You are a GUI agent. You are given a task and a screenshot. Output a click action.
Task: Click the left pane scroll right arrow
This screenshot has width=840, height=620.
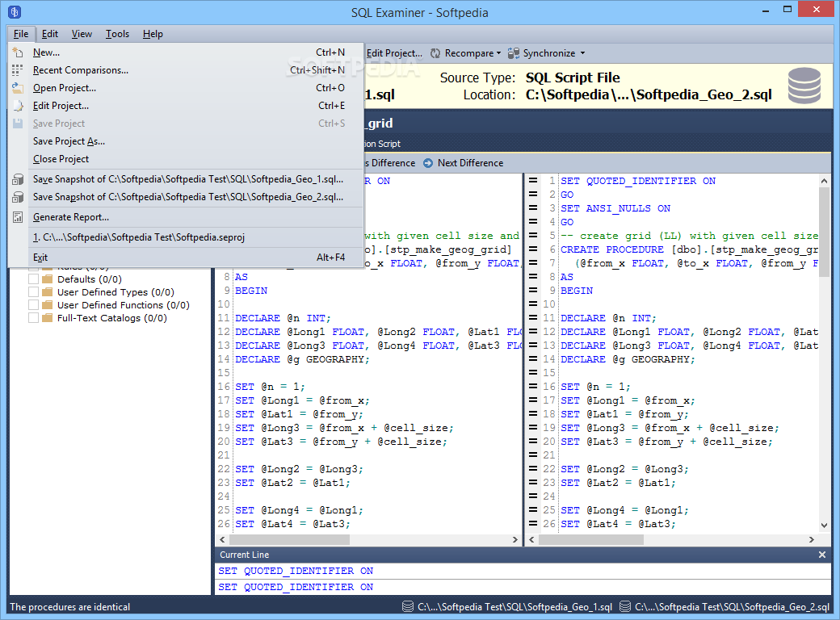514,540
